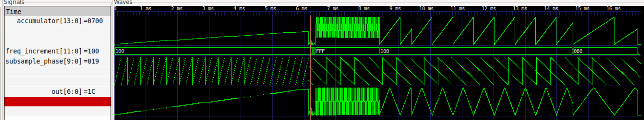
Task: Click the 8 ms mark on time ruler
Action: (364, 9)
